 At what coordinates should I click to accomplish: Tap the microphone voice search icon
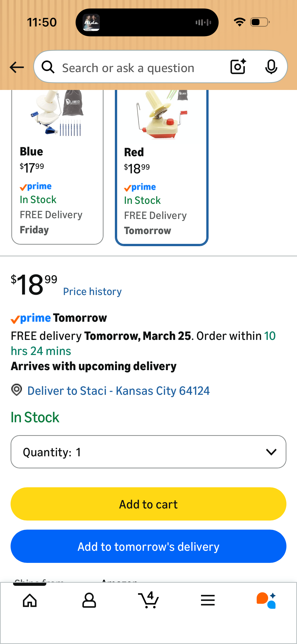[x=271, y=67]
